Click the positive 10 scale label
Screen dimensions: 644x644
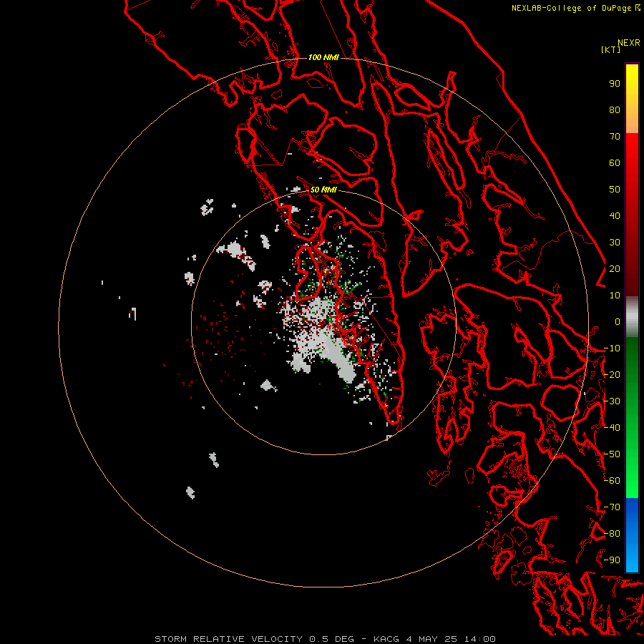(615, 296)
